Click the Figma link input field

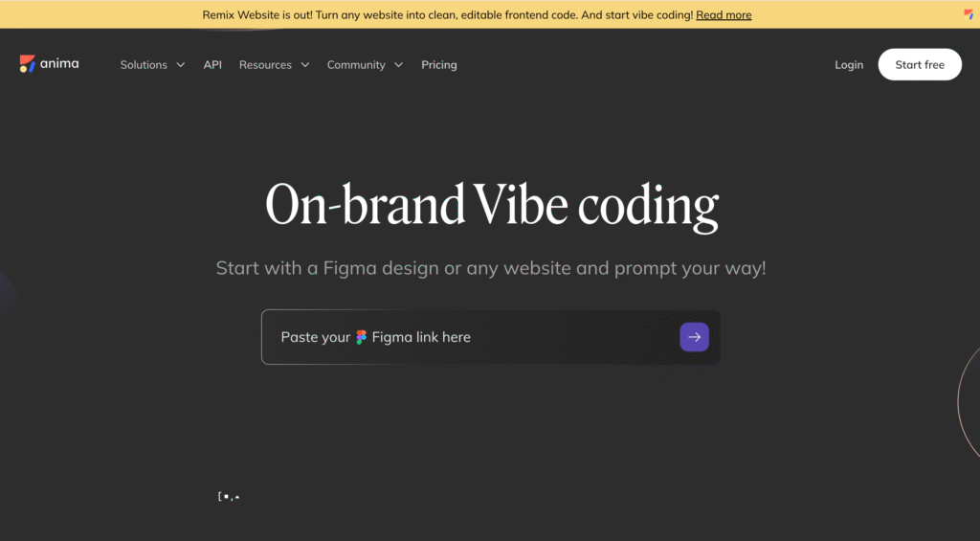[491, 337]
